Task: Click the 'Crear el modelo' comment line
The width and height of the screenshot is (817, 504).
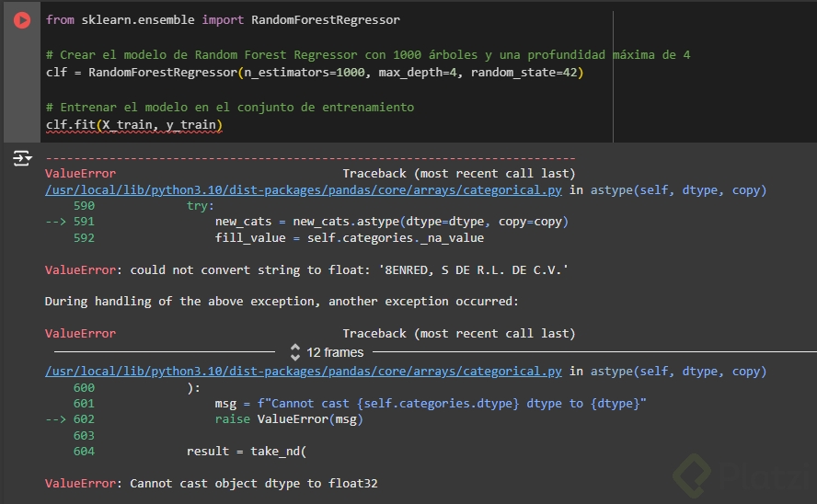Action: point(368,54)
